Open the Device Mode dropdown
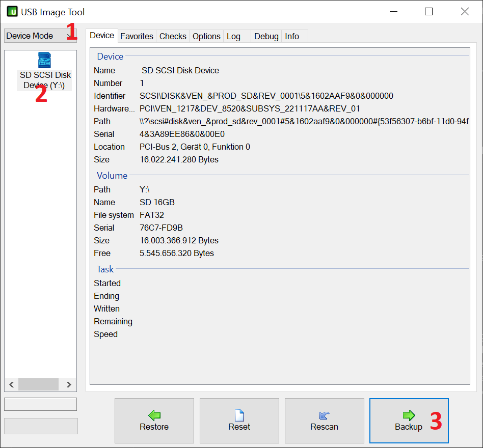The image size is (483, 448). coord(40,36)
